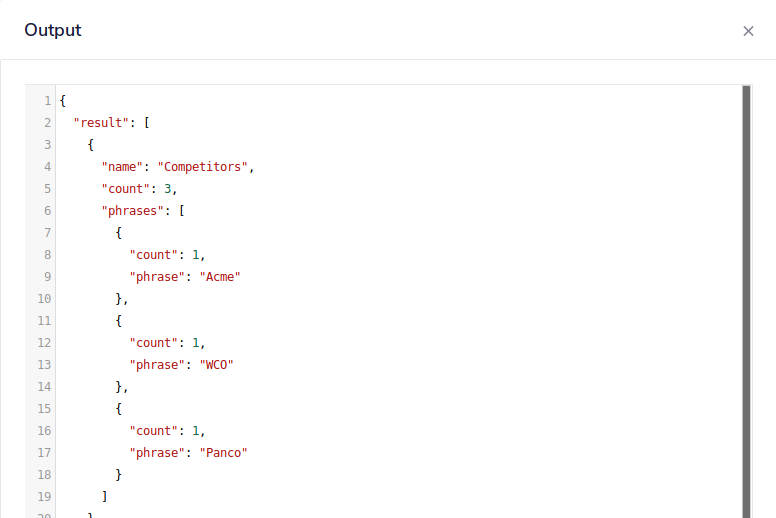
Task: Click the "name" key on line 4
Action: click(122, 167)
